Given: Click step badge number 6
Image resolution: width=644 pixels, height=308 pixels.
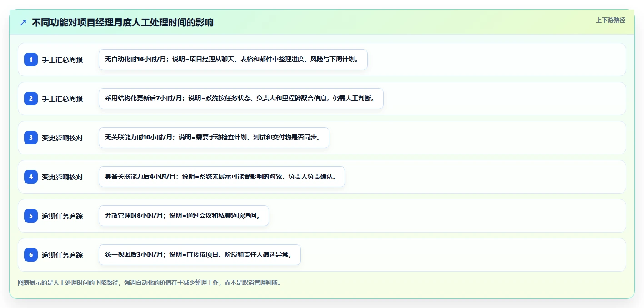Looking at the screenshot, I should pyautogui.click(x=31, y=255).
